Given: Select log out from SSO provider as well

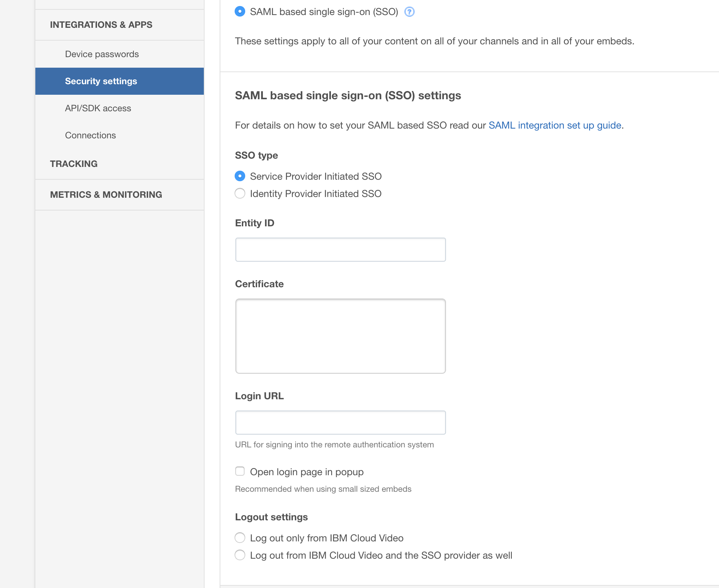Looking at the screenshot, I should pos(240,555).
